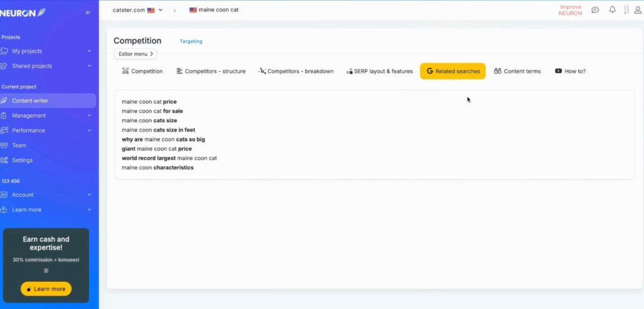Image resolution: width=644 pixels, height=309 pixels.
Task: Click the My projects folder icon
Action: click(4, 51)
